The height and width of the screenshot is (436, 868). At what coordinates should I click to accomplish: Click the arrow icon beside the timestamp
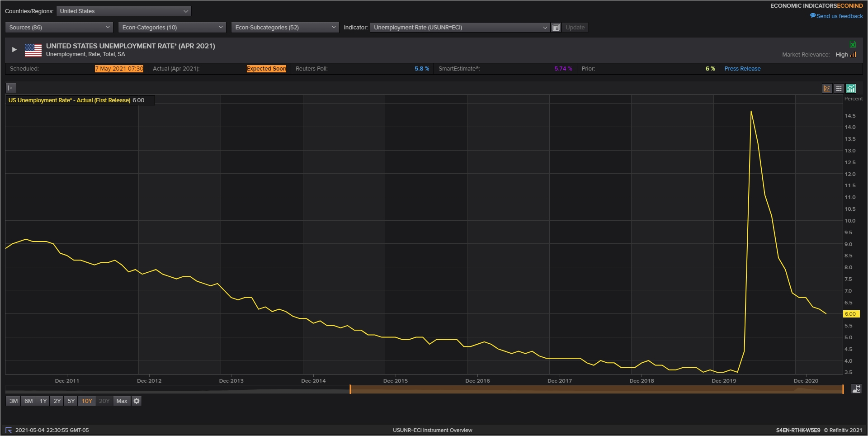pyautogui.click(x=9, y=430)
